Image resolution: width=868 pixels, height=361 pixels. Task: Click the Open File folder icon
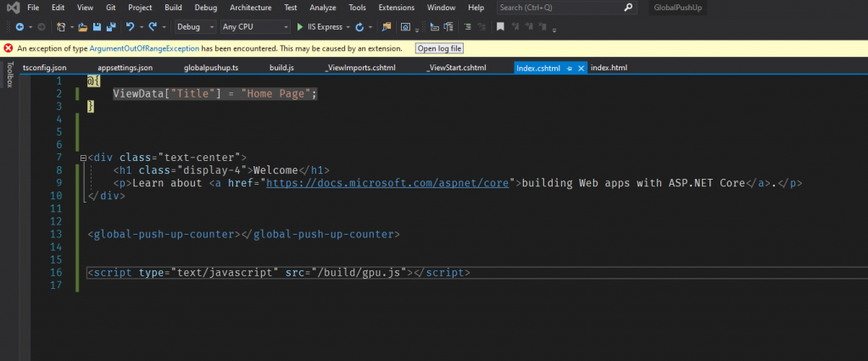(82, 26)
